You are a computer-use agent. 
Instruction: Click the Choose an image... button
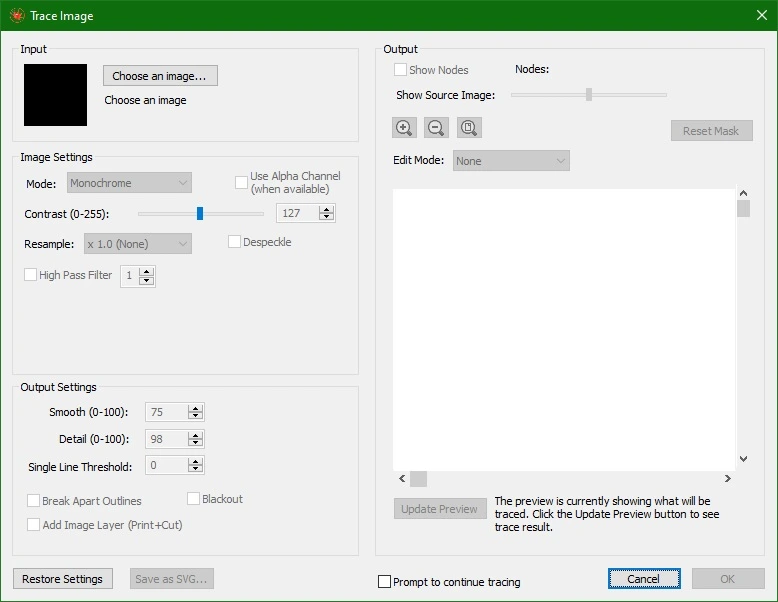pos(160,75)
